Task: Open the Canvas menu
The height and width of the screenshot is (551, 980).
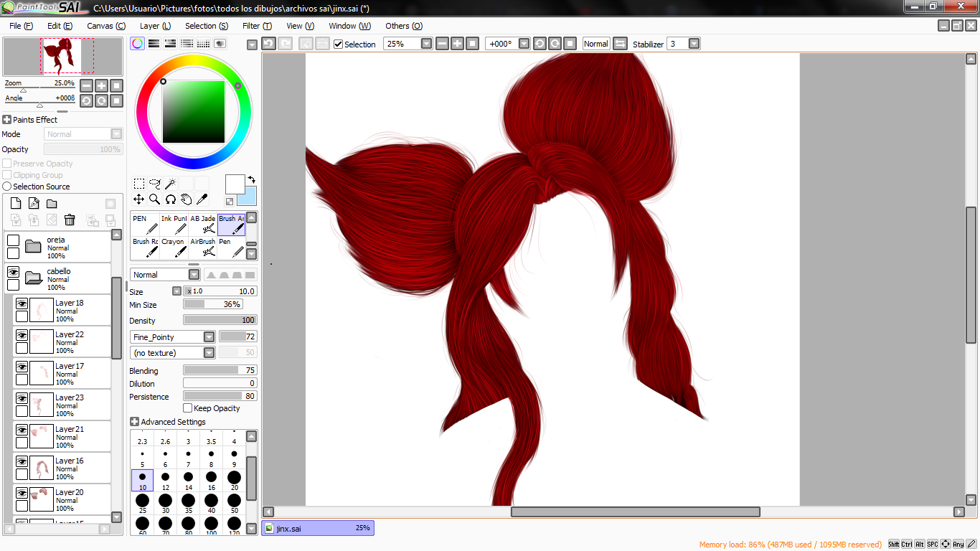Action: click(106, 26)
